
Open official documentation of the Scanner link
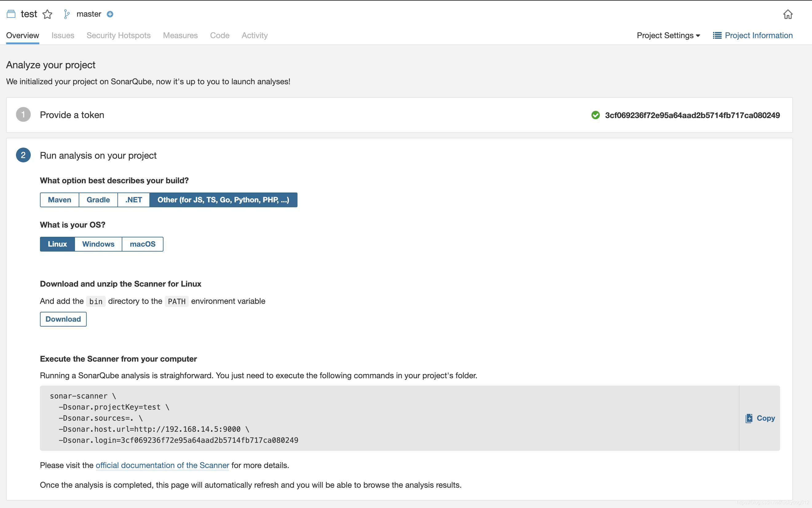click(163, 465)
